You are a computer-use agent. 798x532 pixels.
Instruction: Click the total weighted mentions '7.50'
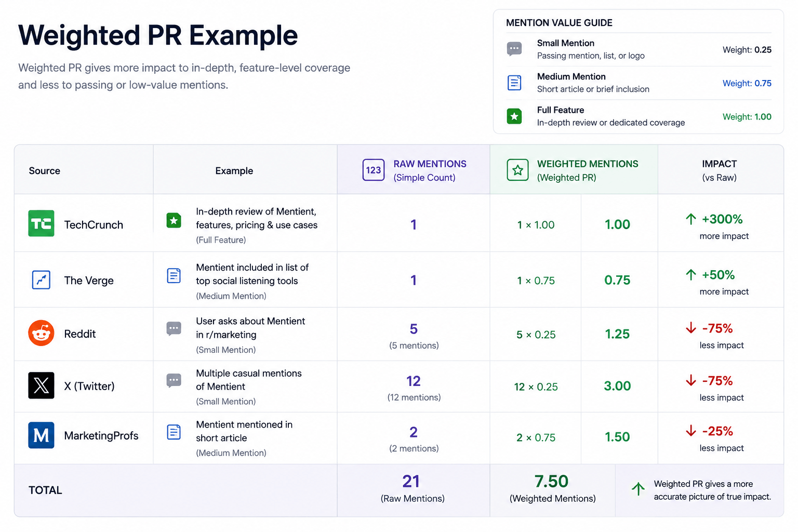click(552, 481)
